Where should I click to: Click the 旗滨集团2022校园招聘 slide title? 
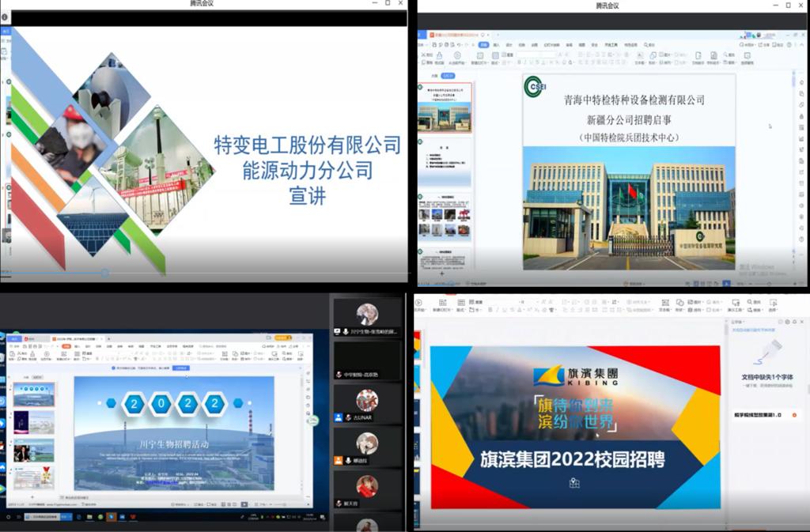tap(573, 459)
